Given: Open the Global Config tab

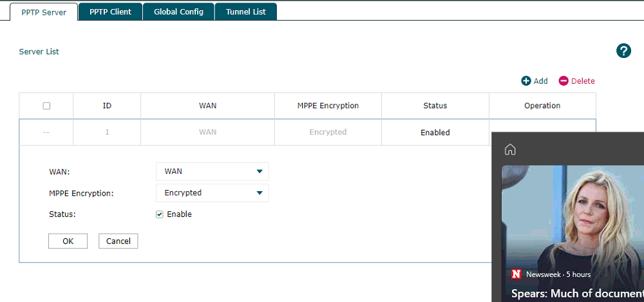Looking at the screenshot, I should pos(178,12).
